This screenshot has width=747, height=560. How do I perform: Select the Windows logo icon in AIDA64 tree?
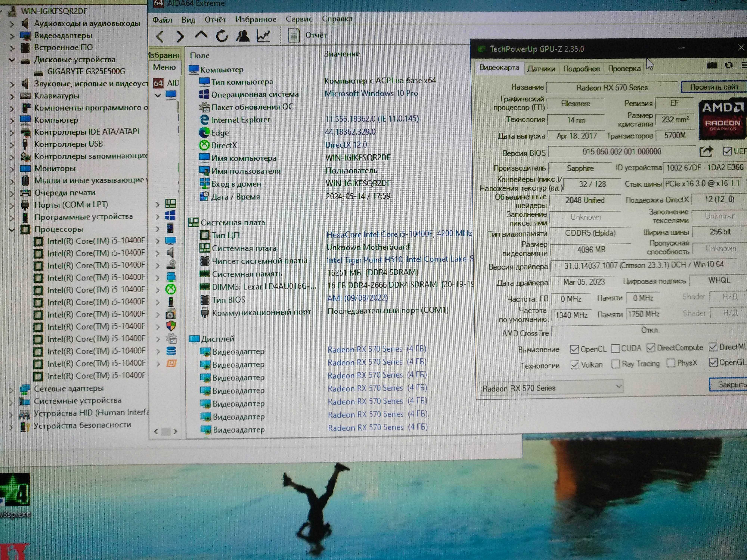click(171, 216)
